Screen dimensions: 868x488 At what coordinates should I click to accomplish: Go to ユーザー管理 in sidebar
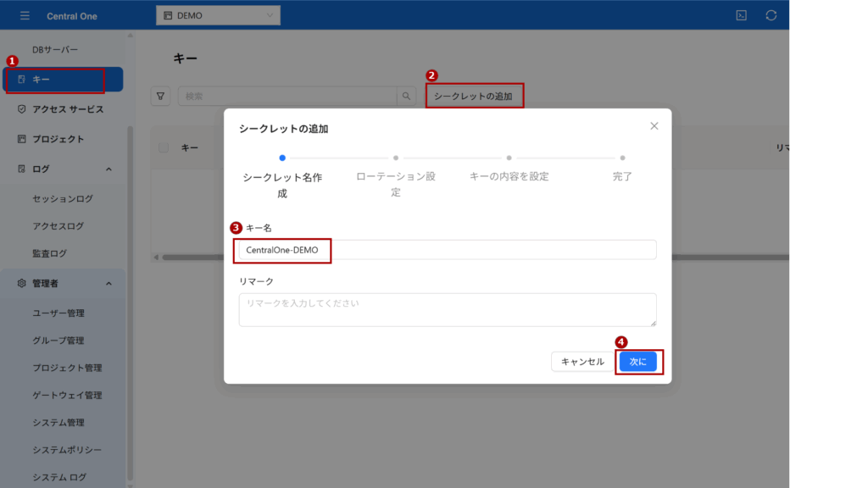point(58,313)
